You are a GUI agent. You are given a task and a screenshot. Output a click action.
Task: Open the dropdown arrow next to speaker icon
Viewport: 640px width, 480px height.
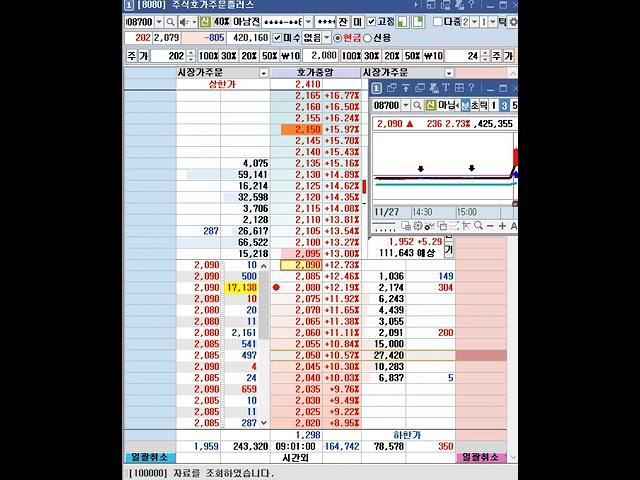194,22
